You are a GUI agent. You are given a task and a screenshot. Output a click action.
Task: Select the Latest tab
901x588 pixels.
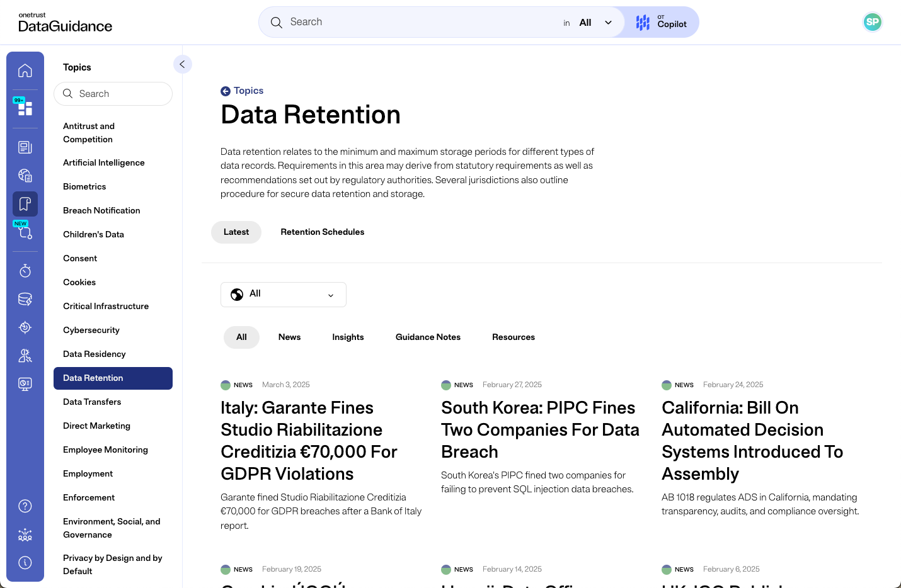pos(236,232)
